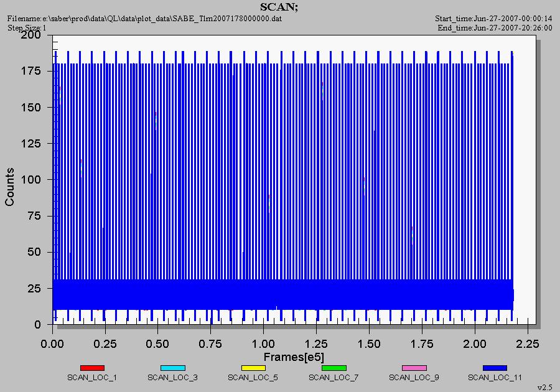
Task: Click the 1.75 x-axis tick value
Action: point(422,344)
